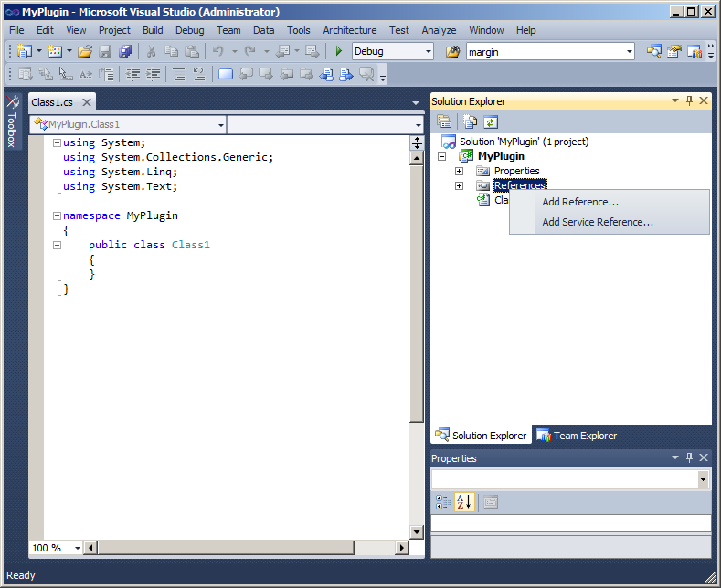Refresh the Solution Explorer tree
The image size is (721, 588).
click(x=491, y=121)
